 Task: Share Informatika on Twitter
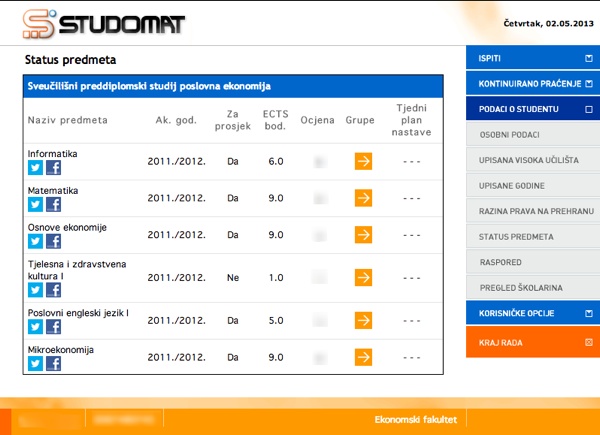point(35,168)
